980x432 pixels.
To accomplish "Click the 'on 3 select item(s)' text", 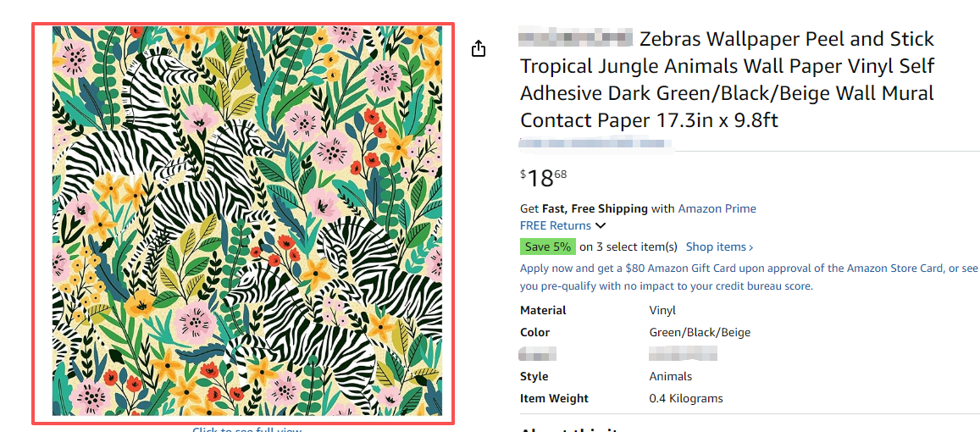I will 628,246.
